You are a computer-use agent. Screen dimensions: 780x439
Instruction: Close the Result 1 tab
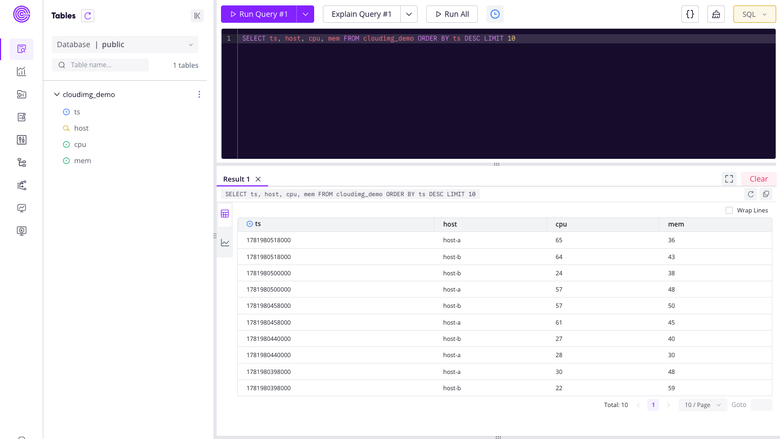tap(258, 179)
